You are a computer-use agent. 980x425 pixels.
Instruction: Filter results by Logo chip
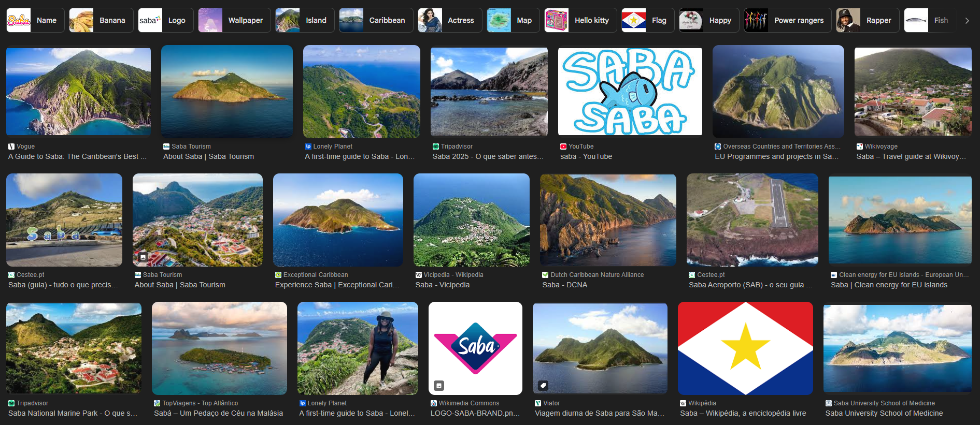tap(166, 20)
